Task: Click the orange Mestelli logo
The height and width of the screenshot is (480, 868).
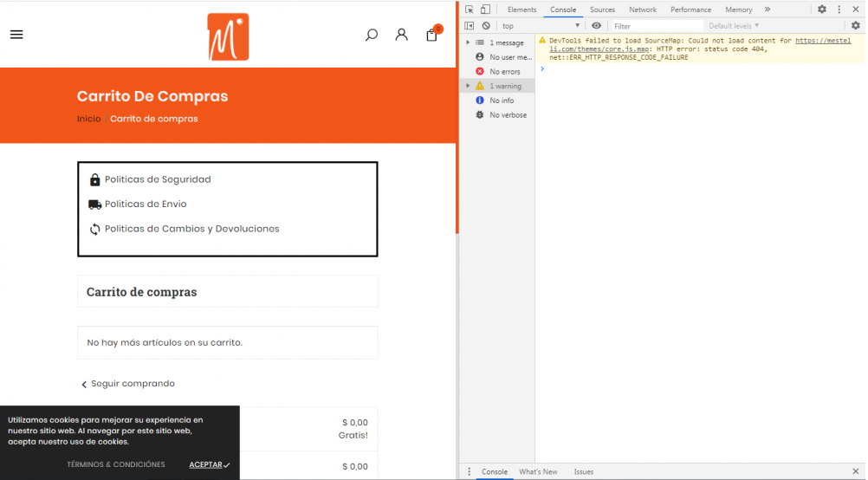Action: click(x=228, y=36)
